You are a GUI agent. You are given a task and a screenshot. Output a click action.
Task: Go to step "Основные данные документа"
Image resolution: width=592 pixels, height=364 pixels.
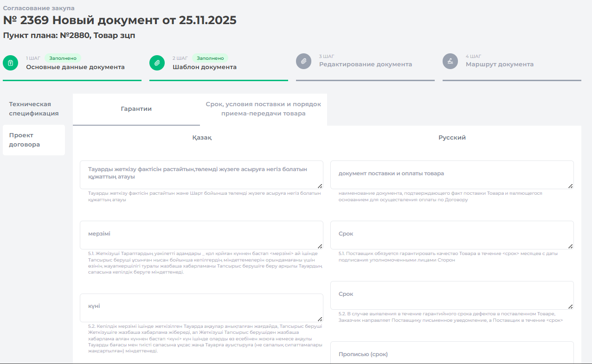tap(75, 67)
